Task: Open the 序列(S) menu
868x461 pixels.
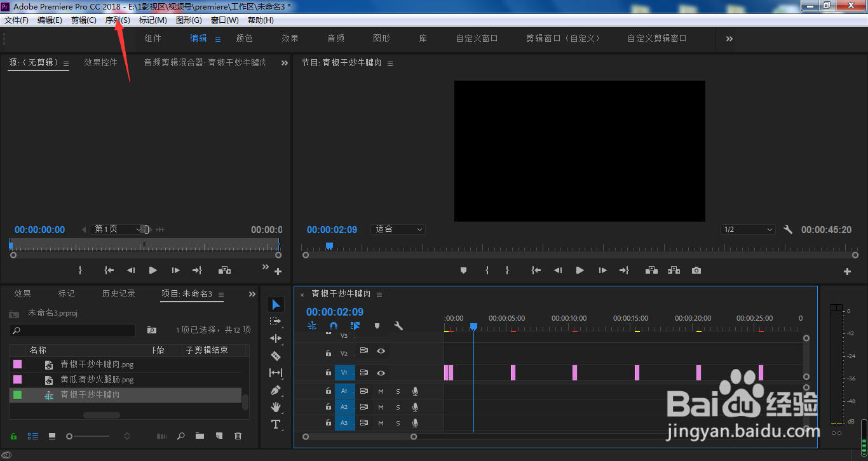Action: tap(118, 20)
